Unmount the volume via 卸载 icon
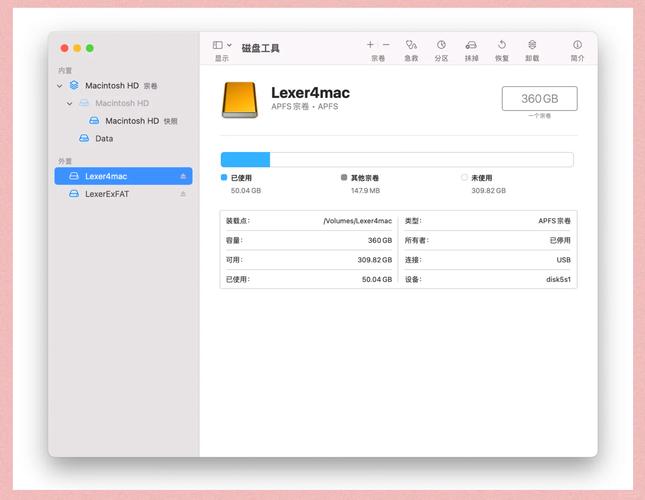645x500 pixels. 532,44
